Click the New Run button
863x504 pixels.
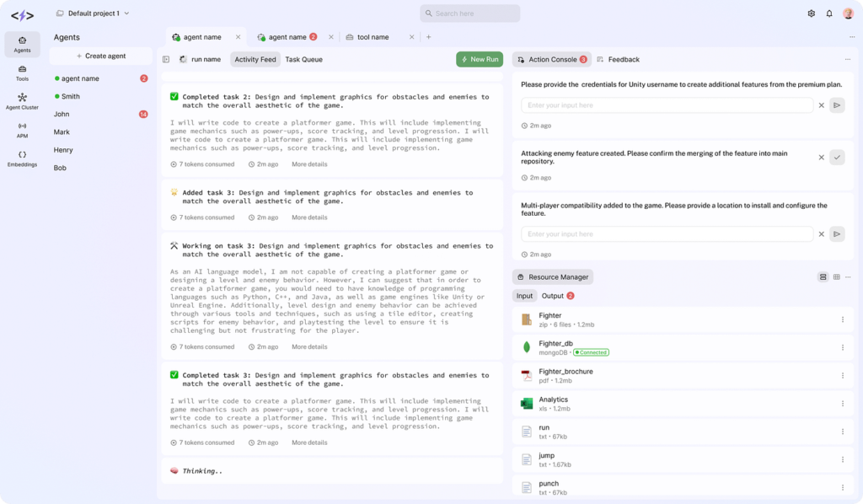click(480, 60)
